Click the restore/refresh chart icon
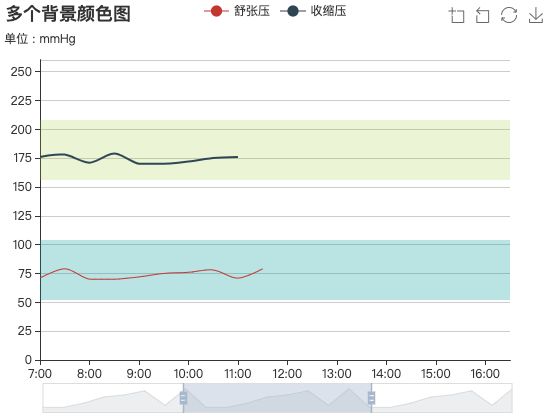This screenshot has width=550, height=420. [509, 15]
